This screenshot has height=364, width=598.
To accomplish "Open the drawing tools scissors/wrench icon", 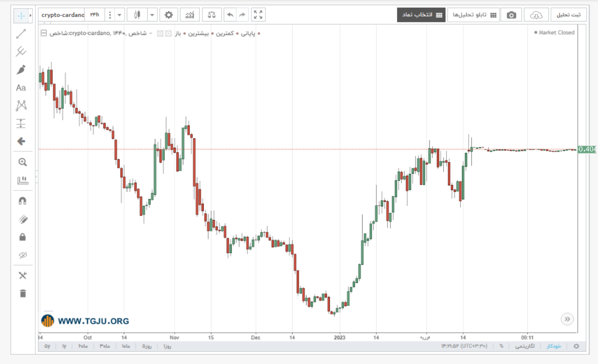I will point(23,276).
